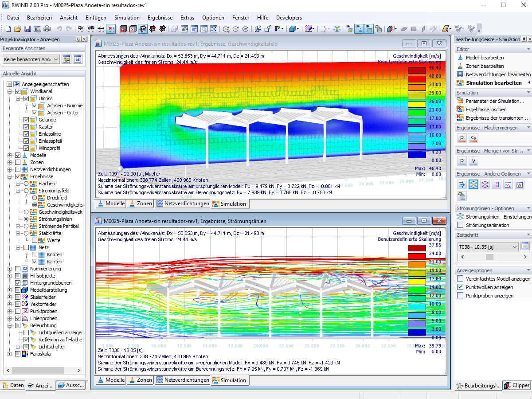This screenshot has width=532, height=399.
Task: Expand the Modelle tree node
Action: tap(10, 155)
